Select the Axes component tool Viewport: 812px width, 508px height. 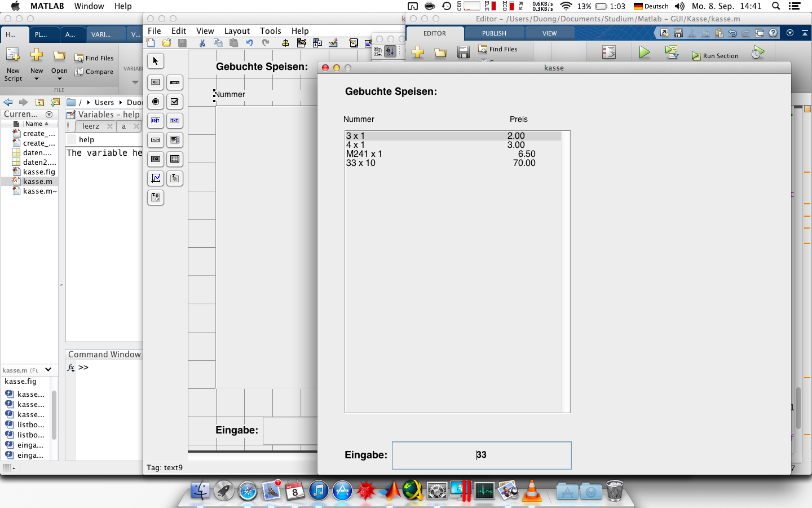click(156, 178)
